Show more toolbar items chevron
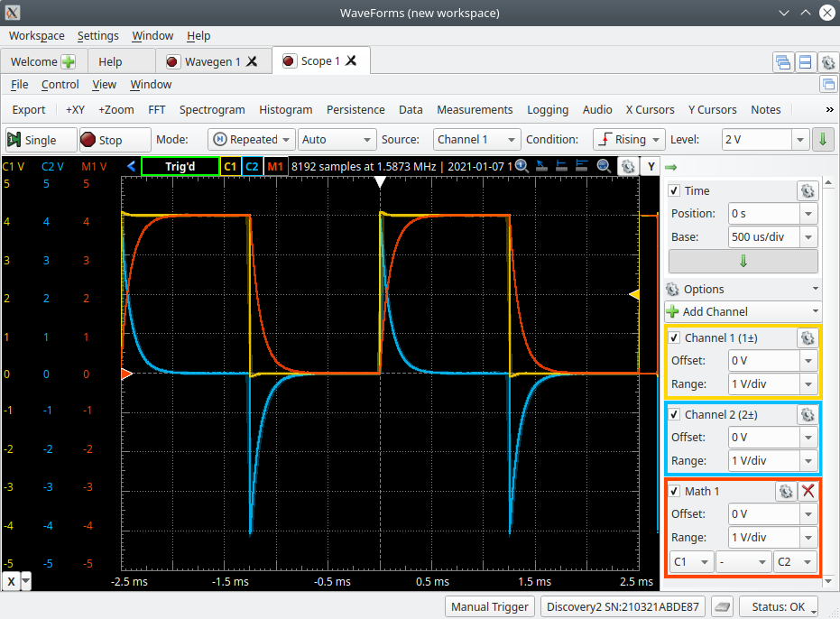Viewport: 840px width, 619px height. [829, 109]
